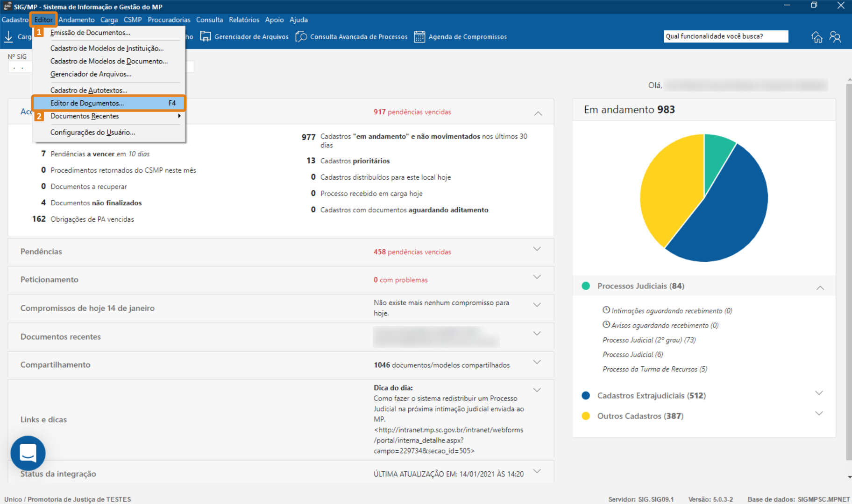Expand the Pendências section
This screenshot has height=504, width=852.
pos(537,249)
